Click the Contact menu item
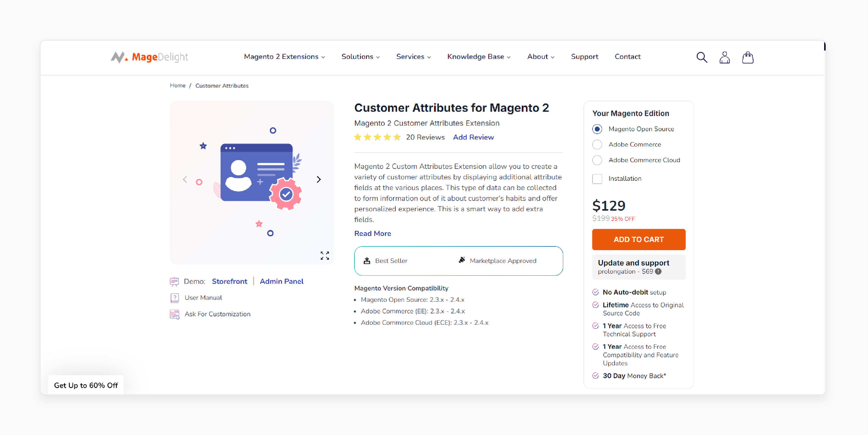The image size is (868, 435). pyautogui.click(x=628, y=57)
